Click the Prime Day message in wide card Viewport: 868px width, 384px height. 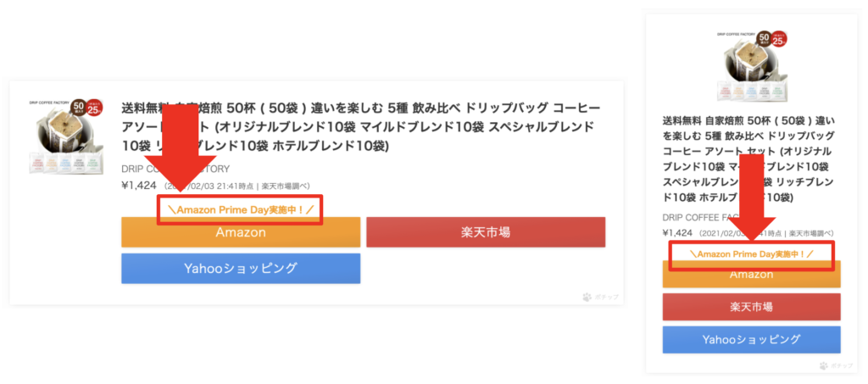tap(238, 210)
